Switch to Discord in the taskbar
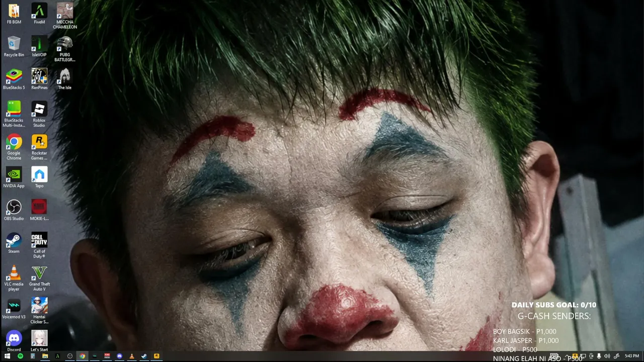 (119, 356)
